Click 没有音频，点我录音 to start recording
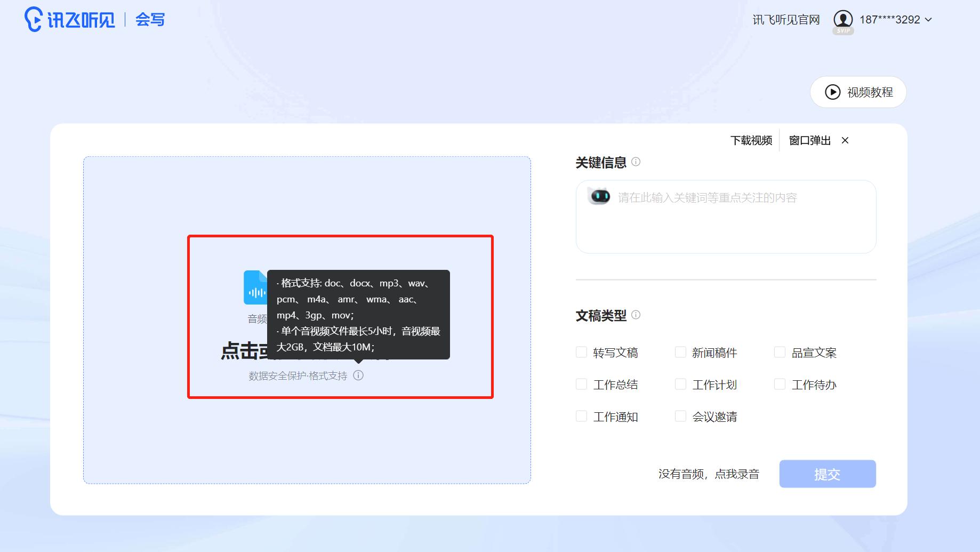The image size is (980, 552). [710, 474]
